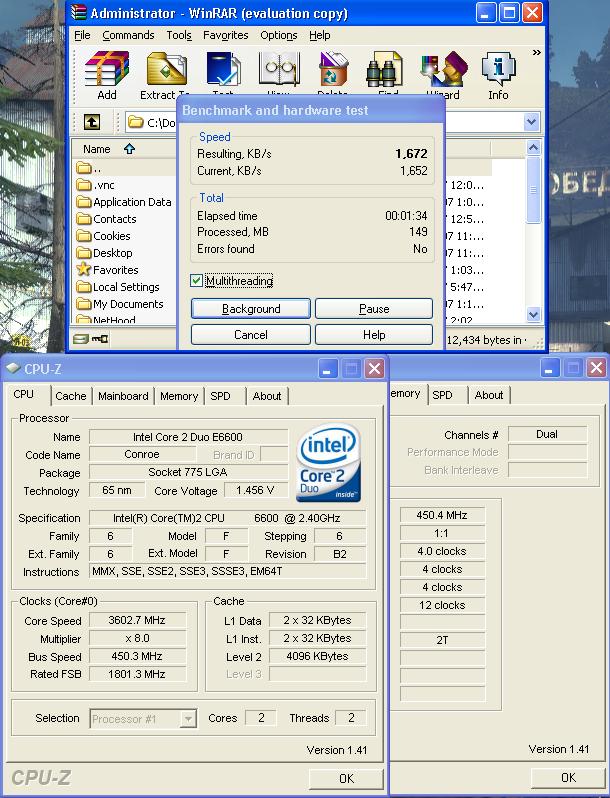Click the Intel Core 2 Duo logo
The height and width of the screenshot is (798, 610).
(329, 463)
